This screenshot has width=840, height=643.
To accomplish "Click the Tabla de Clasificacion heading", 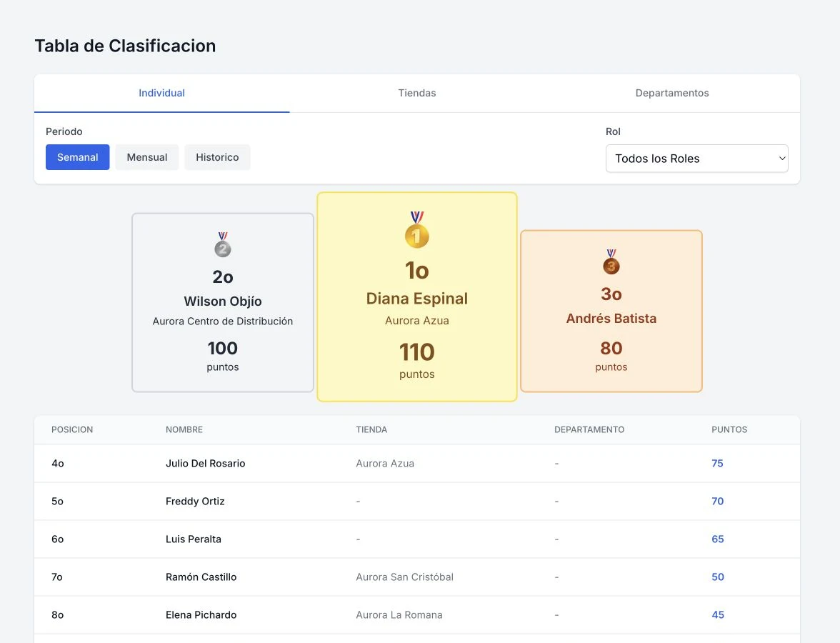I will point(126,46).
